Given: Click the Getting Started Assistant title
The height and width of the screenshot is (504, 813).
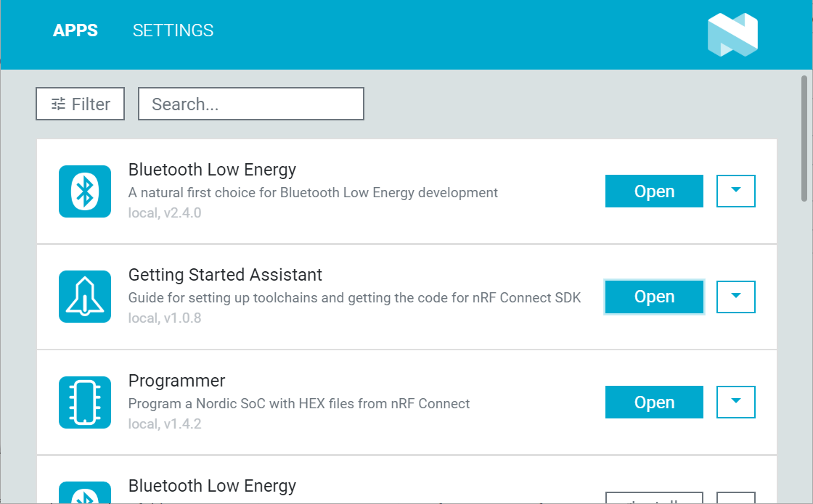Looking at the screenshot, I should coord(225,276).
